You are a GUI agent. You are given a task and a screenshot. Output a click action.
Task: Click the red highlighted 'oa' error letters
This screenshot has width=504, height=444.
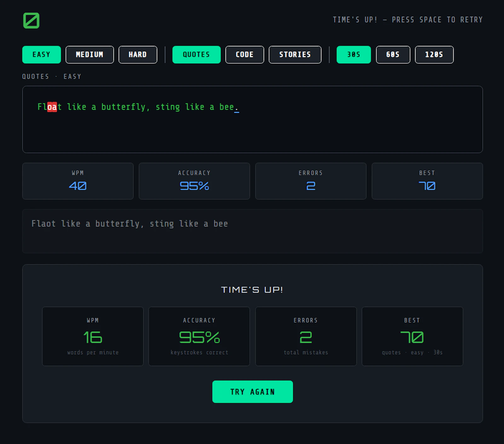[x=52, y=107]
